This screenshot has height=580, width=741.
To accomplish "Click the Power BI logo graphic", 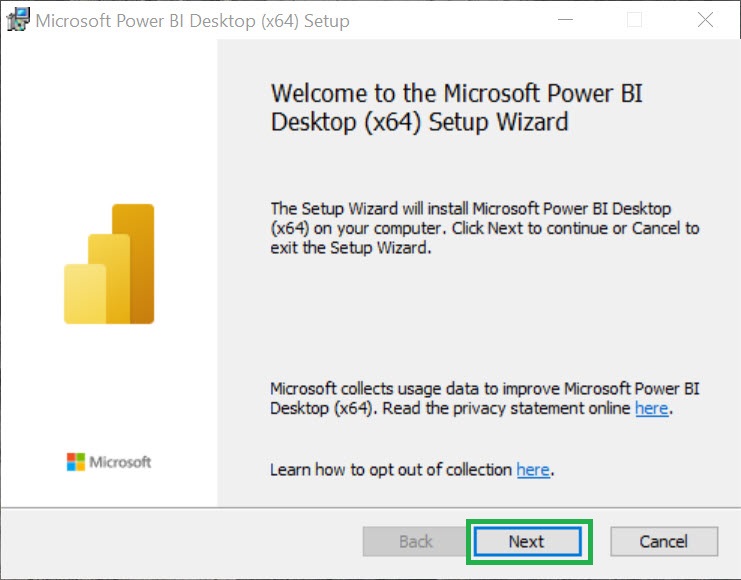I will point(109,264).
